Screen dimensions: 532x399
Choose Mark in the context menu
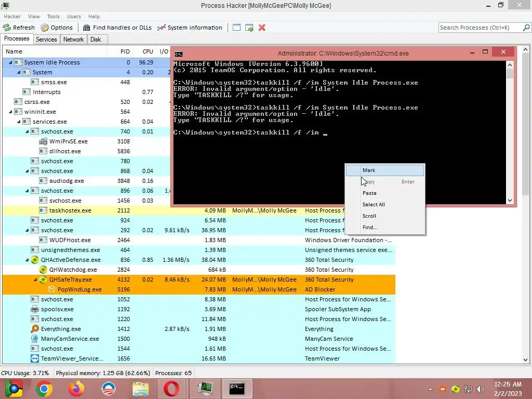[x=385, y=170]
